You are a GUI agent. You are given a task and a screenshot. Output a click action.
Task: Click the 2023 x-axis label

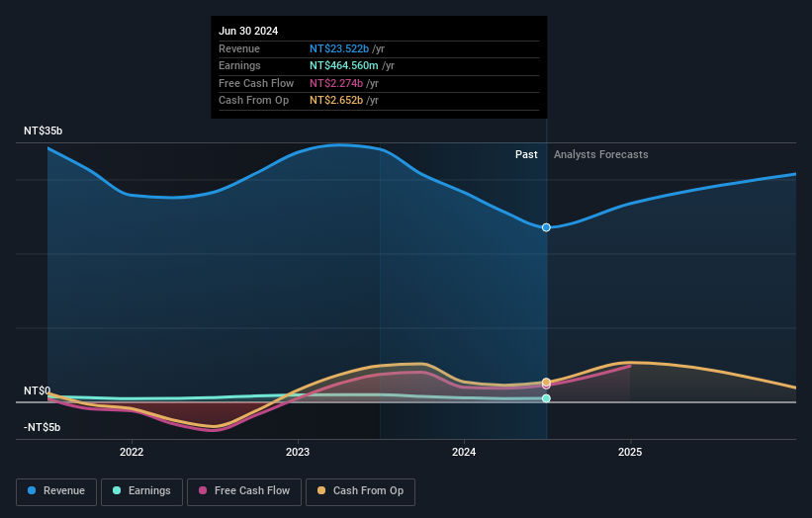coord(298,453)
